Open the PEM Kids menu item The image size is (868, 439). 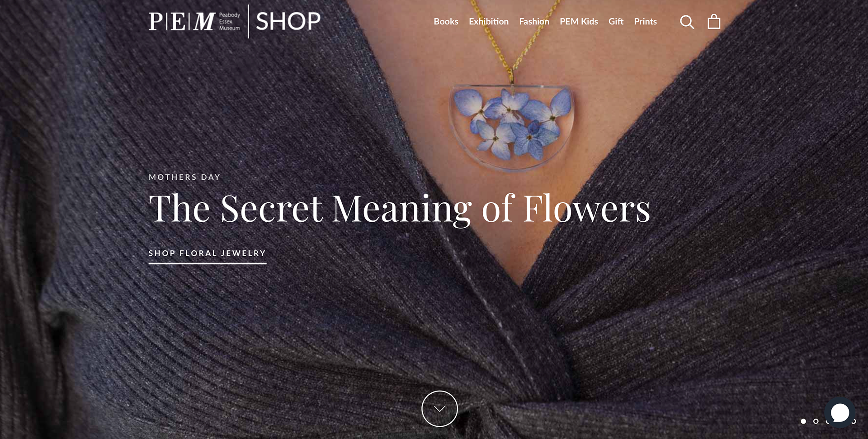(579, 21)
